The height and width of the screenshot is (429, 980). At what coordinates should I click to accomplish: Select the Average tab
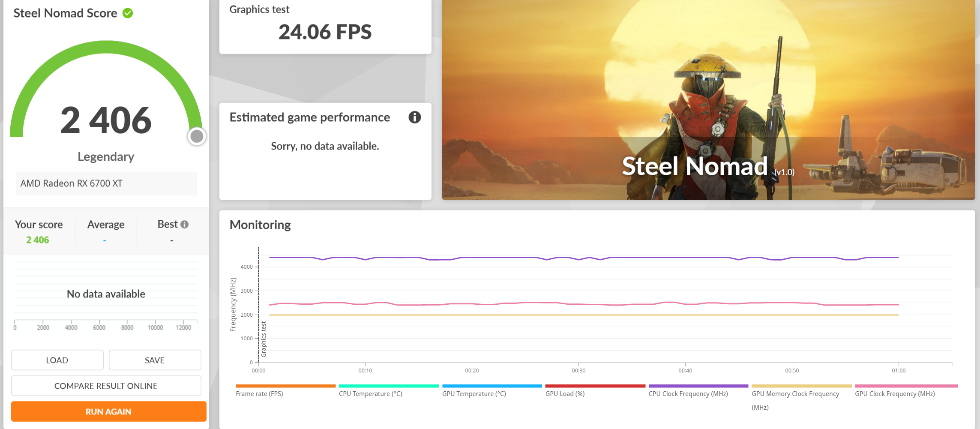coord(105,224)
